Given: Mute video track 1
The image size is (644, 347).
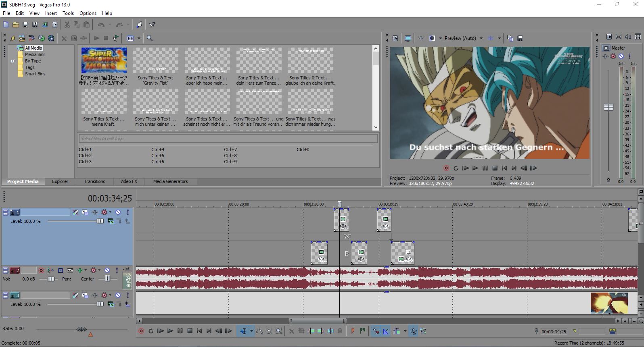Looking at the screenshot, I should 118,212.
